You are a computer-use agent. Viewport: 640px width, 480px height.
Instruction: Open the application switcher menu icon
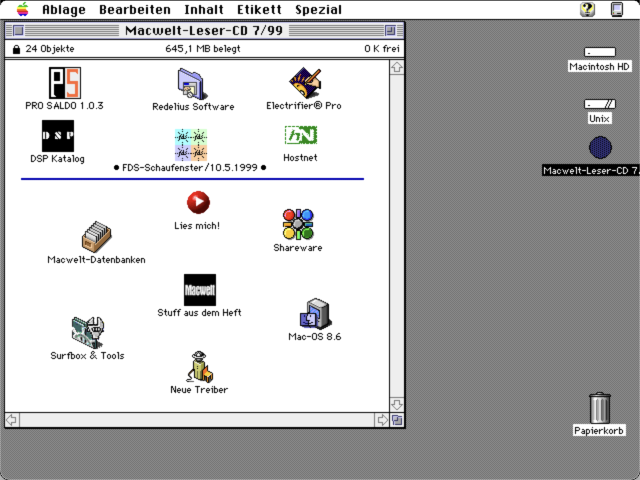(617, 9)
